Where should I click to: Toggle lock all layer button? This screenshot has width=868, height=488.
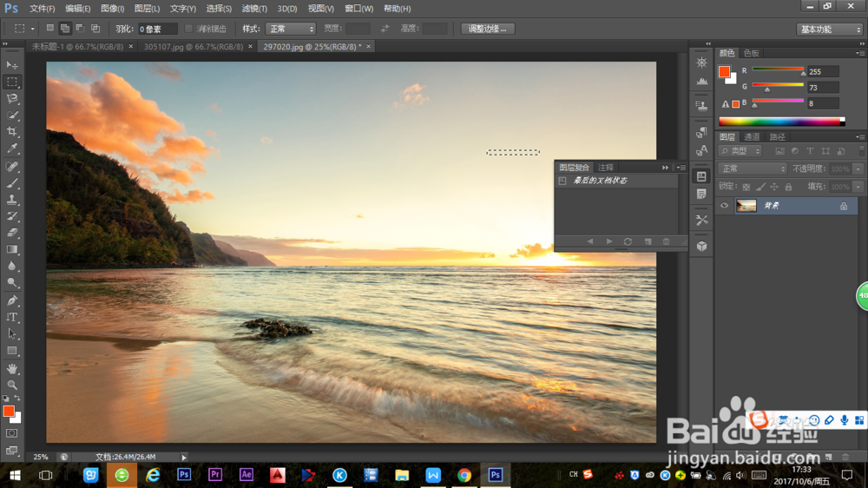pos(788,187)
